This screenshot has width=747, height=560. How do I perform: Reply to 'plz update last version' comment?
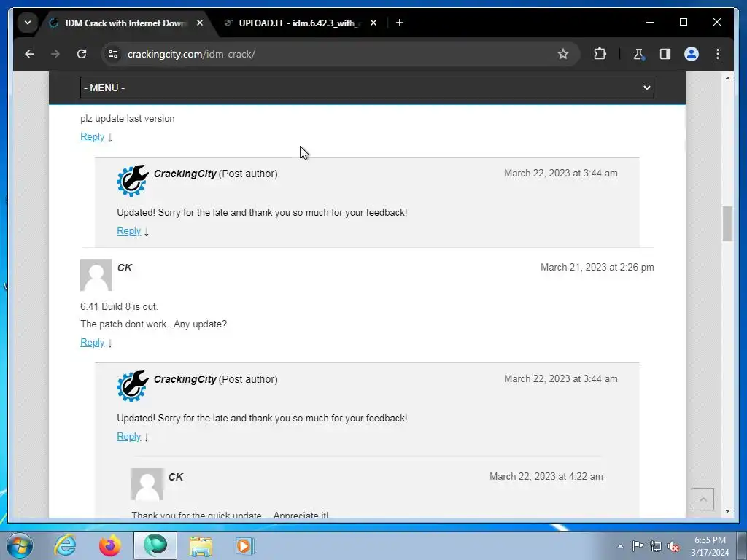pyautogui.click(x=93, y=137)
